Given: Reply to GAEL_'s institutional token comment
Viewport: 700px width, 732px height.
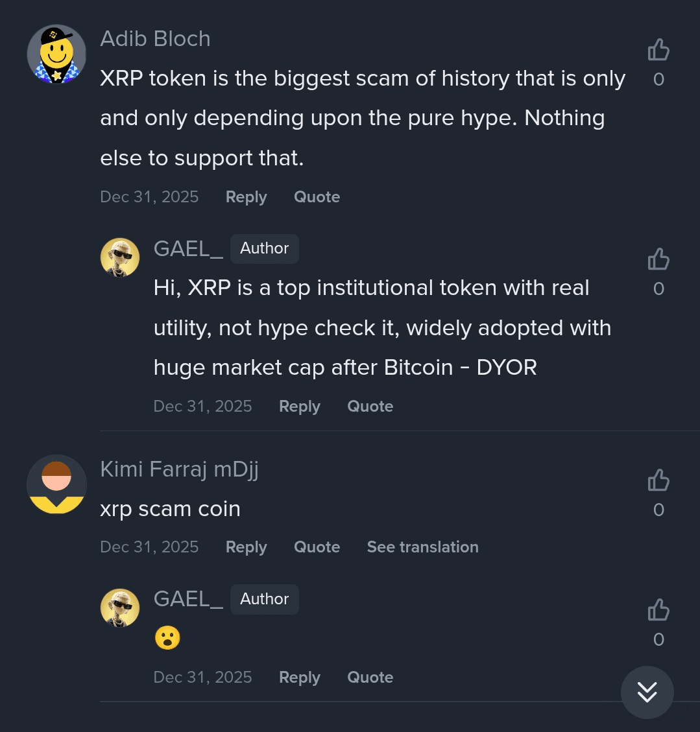Looking at the screenshot, I should point(299,407).
